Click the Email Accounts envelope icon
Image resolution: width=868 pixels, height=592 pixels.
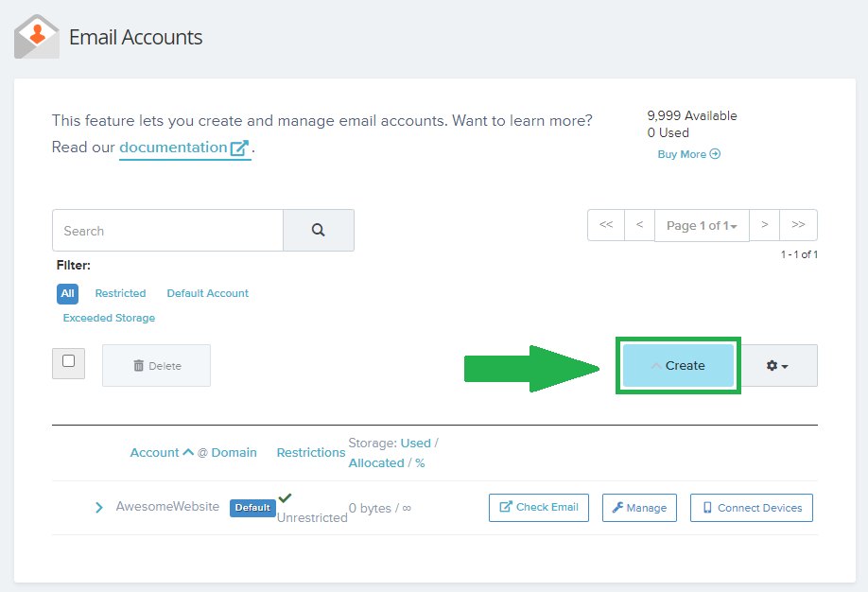click(x=37, y=37)
